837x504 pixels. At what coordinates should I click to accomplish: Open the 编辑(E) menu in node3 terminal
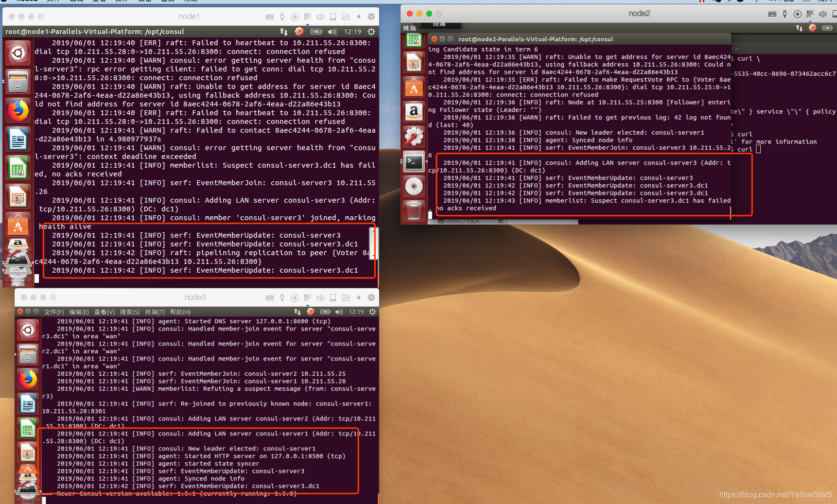(x=79, y=312)
